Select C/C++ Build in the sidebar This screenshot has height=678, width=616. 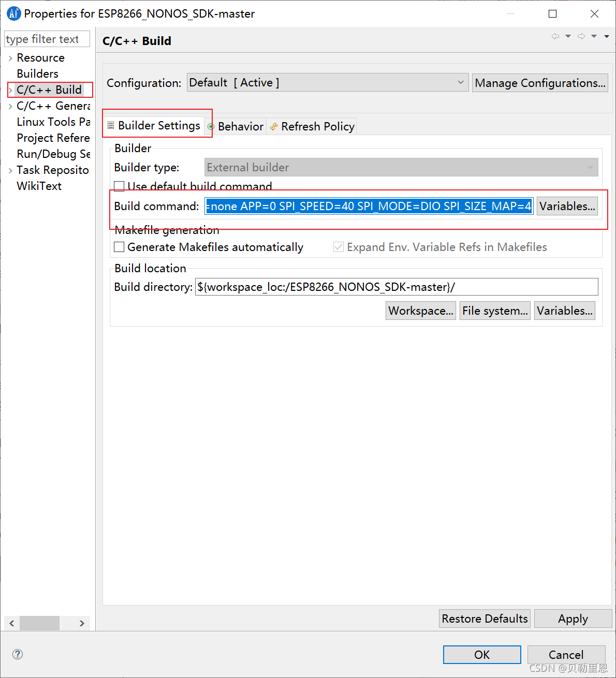(49, 90)
